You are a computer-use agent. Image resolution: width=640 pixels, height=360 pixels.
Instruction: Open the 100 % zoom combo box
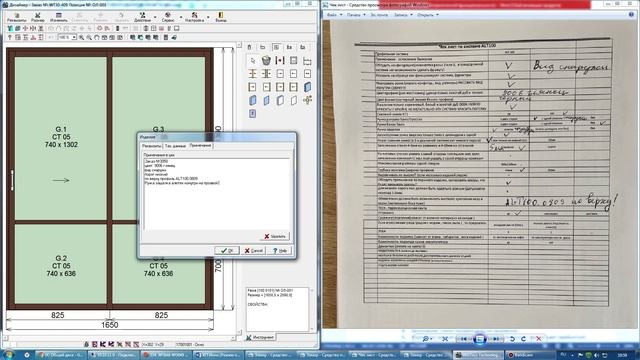pyautogui.click(x=67, y=37)
